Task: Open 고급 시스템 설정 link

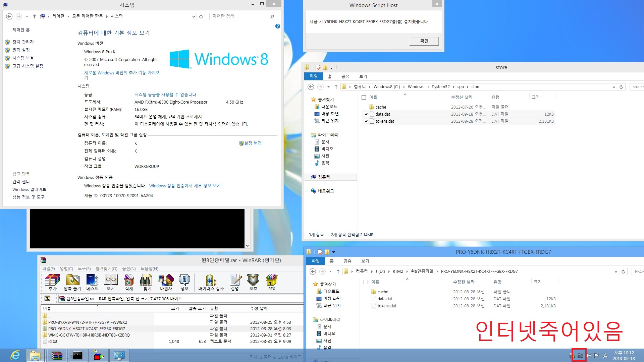Action: (28, 66)
